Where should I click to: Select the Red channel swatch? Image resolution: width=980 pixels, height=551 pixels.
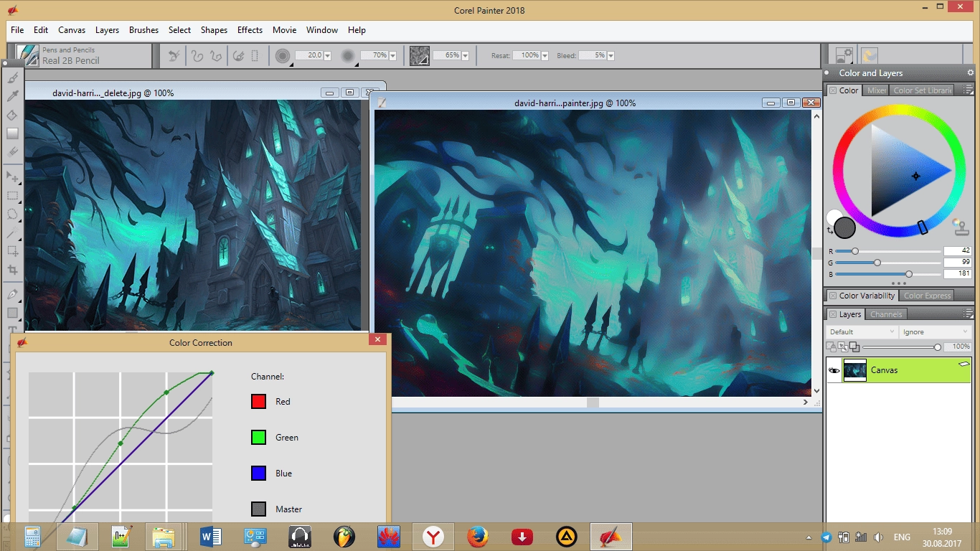[259, 401]
